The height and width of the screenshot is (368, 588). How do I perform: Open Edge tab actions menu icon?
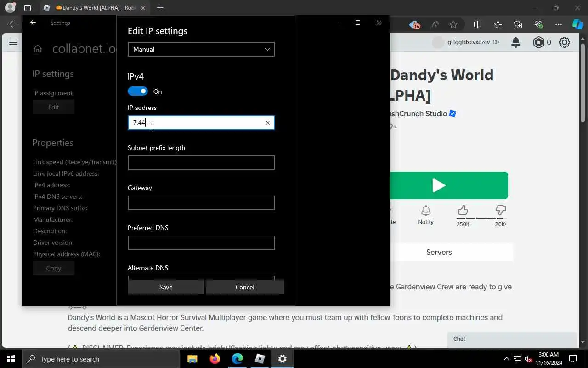coord(28,8)
